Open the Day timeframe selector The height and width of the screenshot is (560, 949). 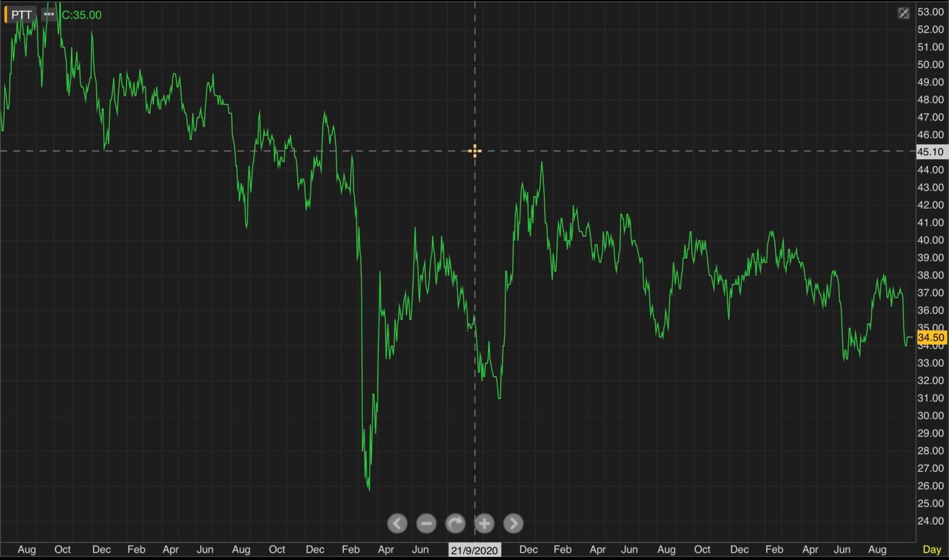(932, 548)
